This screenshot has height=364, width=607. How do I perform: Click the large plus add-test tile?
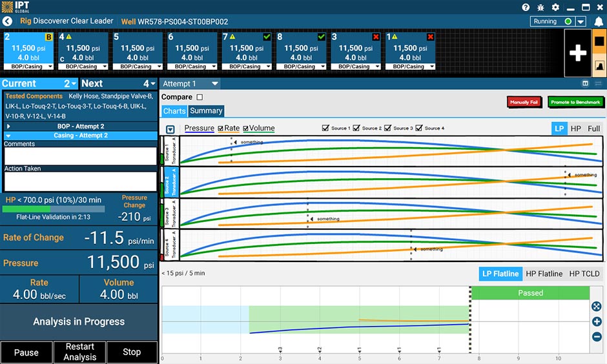click(577, 53)
